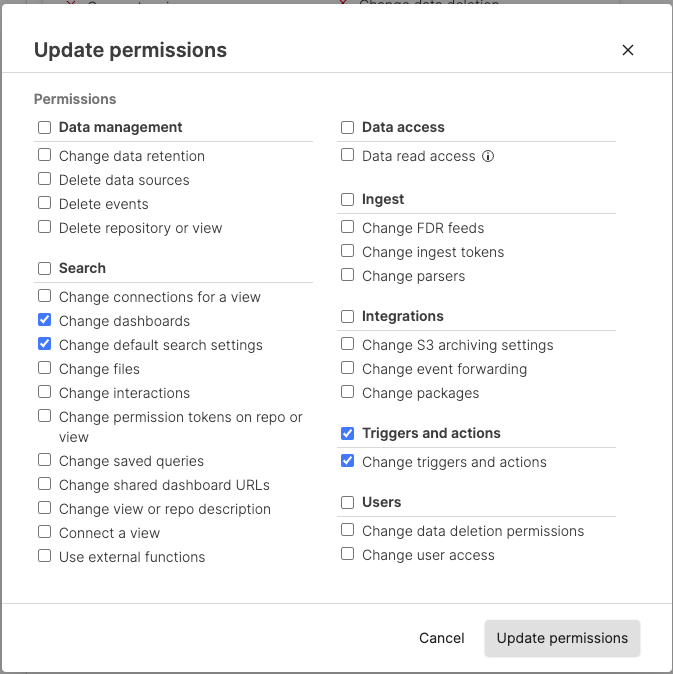Check the Data management group checkbox
The height and width of the screenshot is (674, 673).
[44, 127]
